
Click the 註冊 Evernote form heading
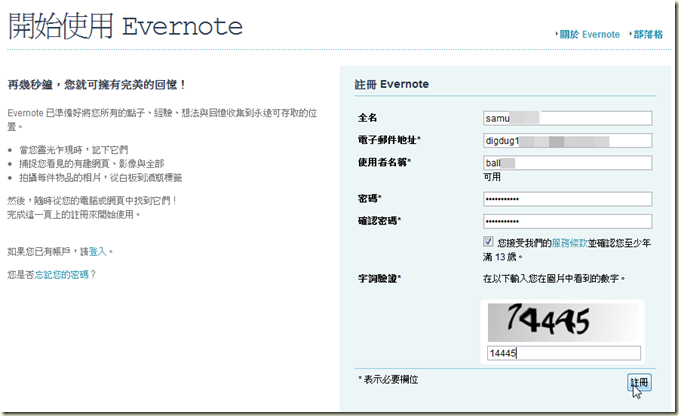pyautogui.click(x=391, y=84)
